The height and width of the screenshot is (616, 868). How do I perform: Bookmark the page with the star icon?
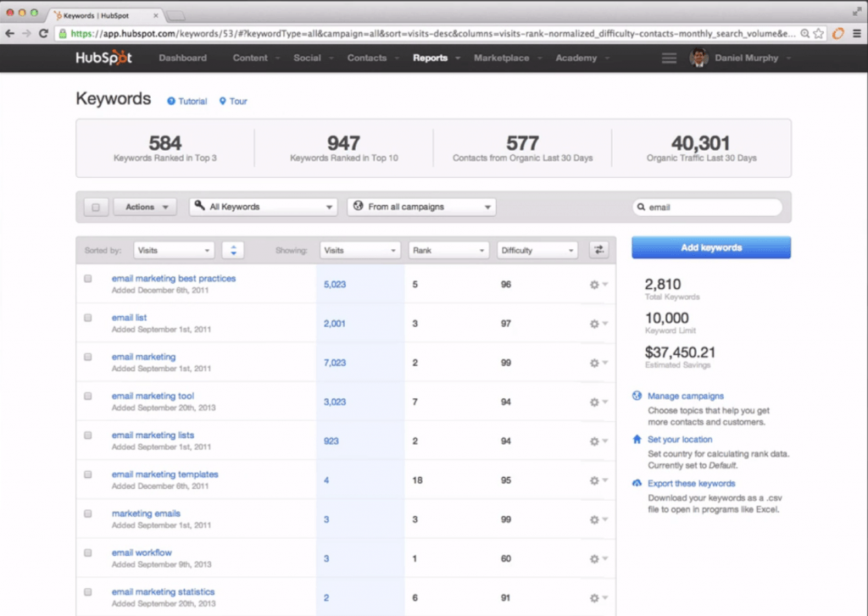(819, 34)
